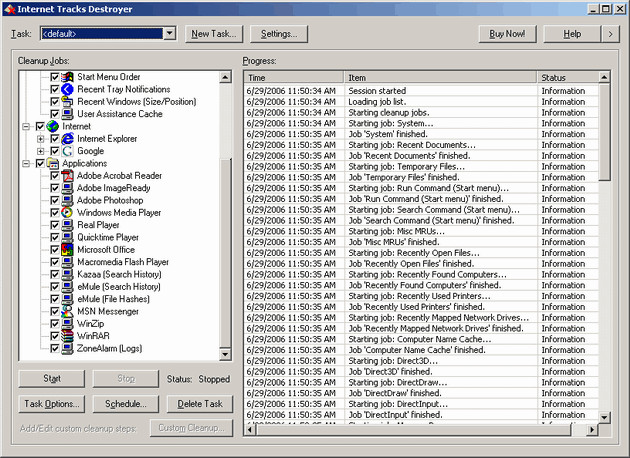Click the WinZip icon

(67, 323)
